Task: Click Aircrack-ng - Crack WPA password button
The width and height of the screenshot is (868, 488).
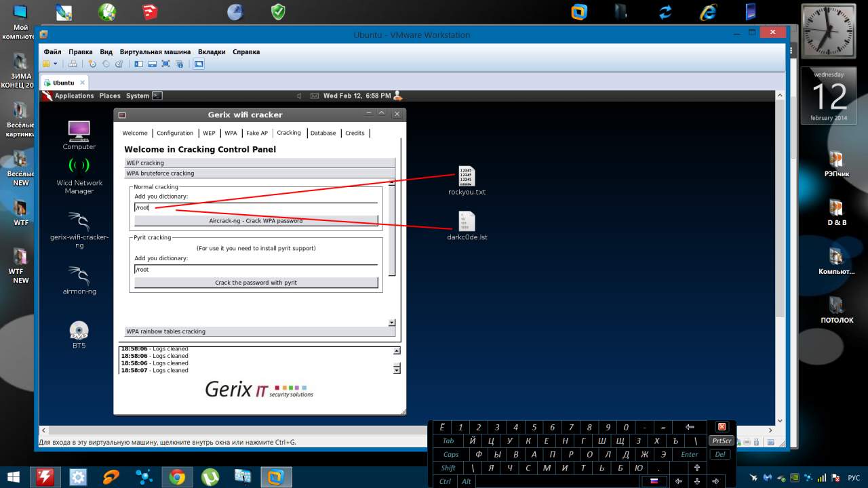Action: tap(256, 221)
